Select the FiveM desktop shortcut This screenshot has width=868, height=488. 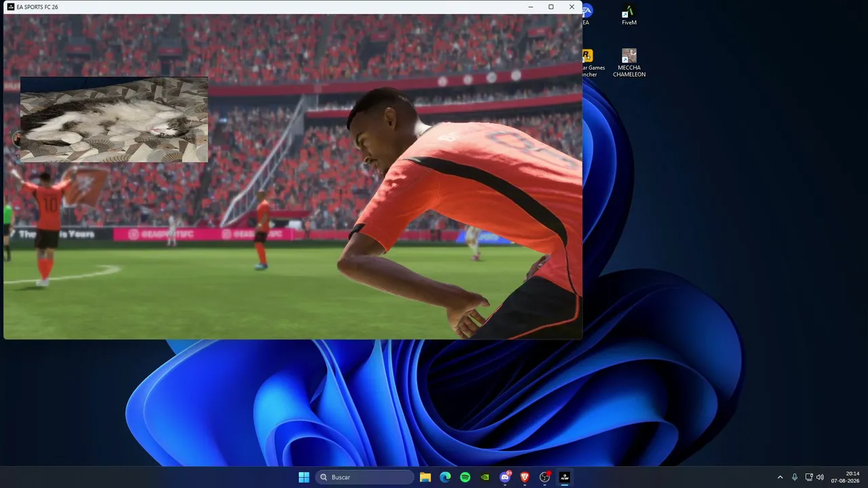point(629,15)
